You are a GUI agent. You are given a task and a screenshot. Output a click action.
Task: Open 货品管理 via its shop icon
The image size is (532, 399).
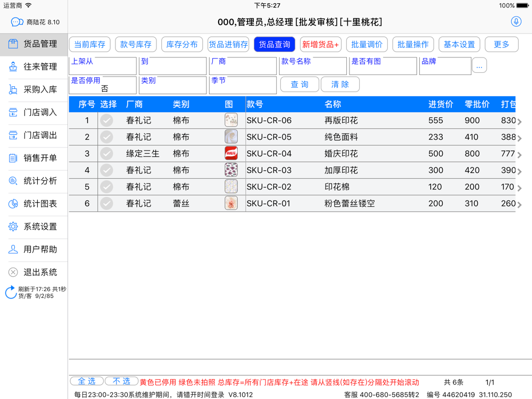click(x=13, y=44)
